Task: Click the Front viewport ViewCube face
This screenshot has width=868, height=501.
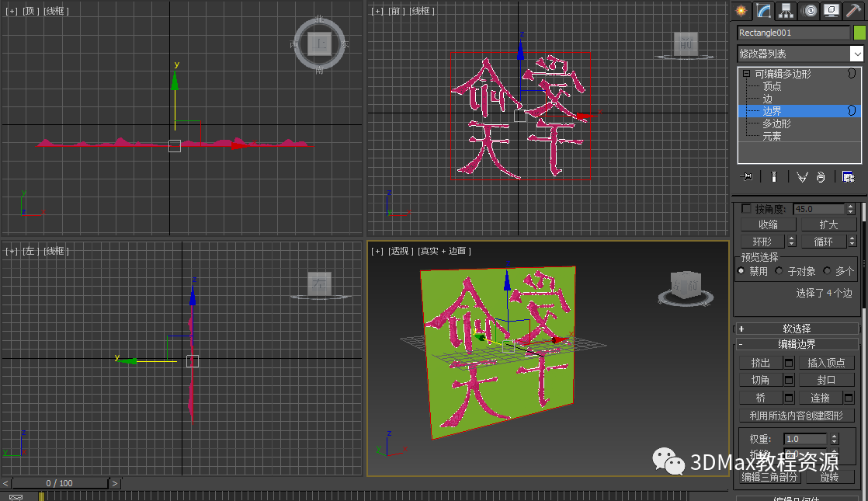Action: 686,43
